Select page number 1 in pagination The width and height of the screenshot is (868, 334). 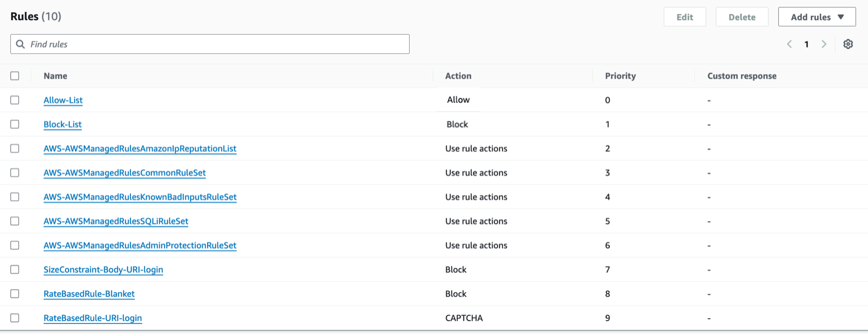coord(807,44)
